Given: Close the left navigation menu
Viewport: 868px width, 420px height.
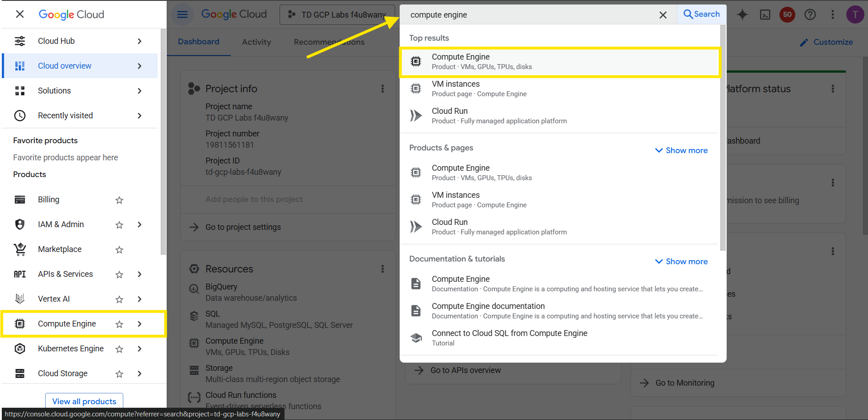Looking at the screenshot, I should pos(20,14).
